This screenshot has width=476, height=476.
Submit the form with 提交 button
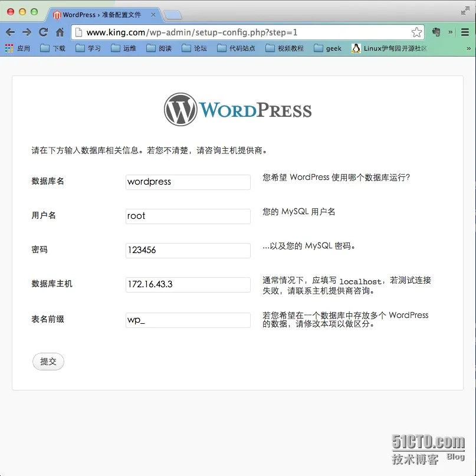48,362
